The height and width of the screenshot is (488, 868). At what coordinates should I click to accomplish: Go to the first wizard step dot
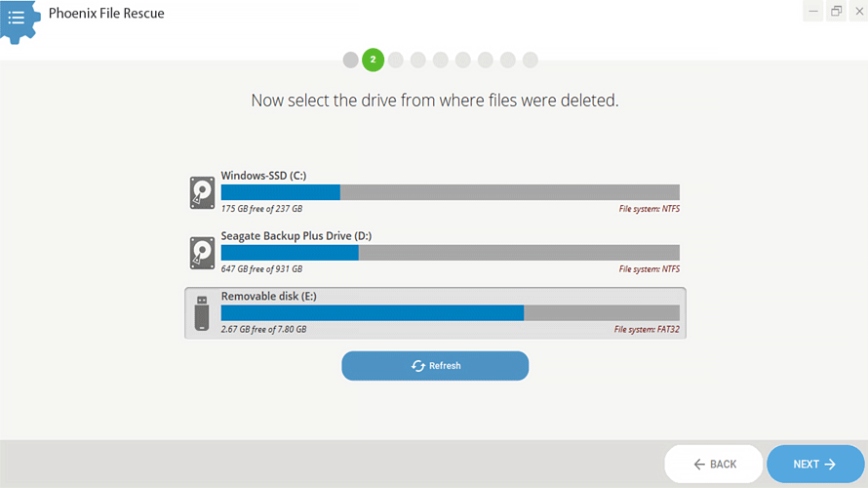point(350,61)
